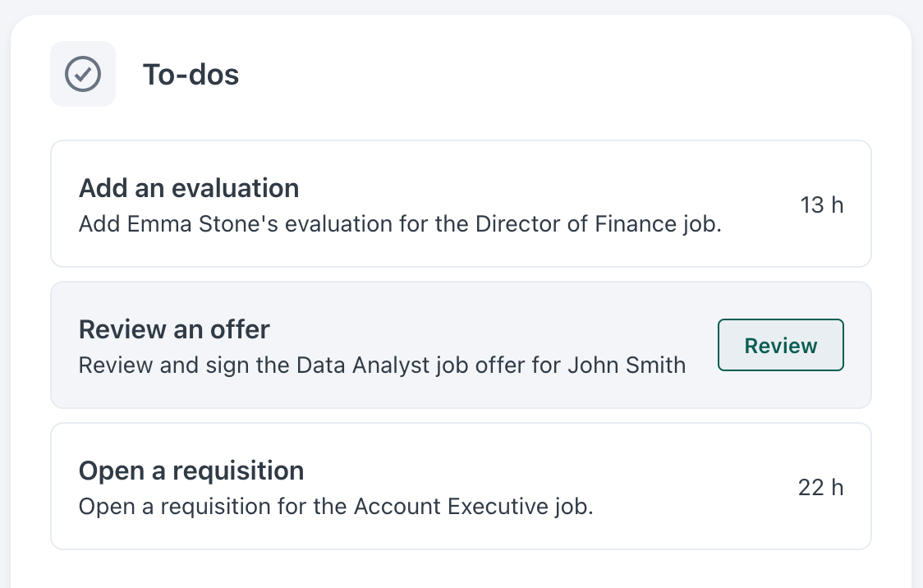Open the Open a requisition title
The image size is (923, 588).
tap(191, 471)
